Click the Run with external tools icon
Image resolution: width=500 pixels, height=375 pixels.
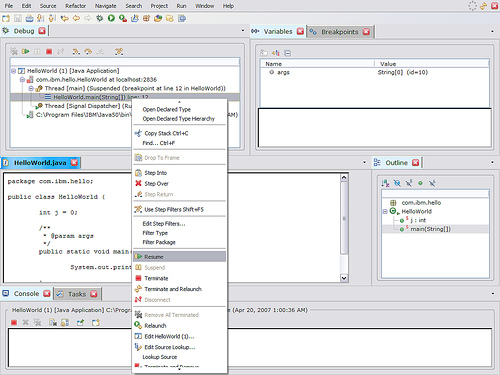click(123, 18)
